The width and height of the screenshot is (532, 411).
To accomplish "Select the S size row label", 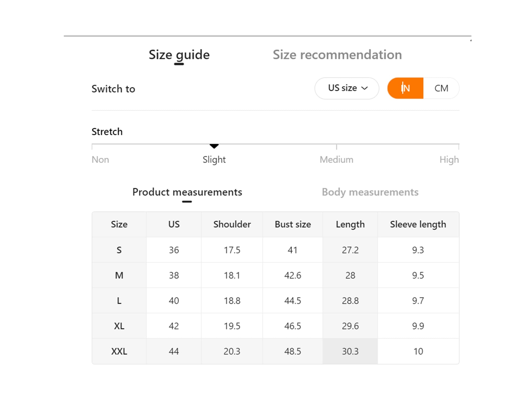I will tap(119, 250).
